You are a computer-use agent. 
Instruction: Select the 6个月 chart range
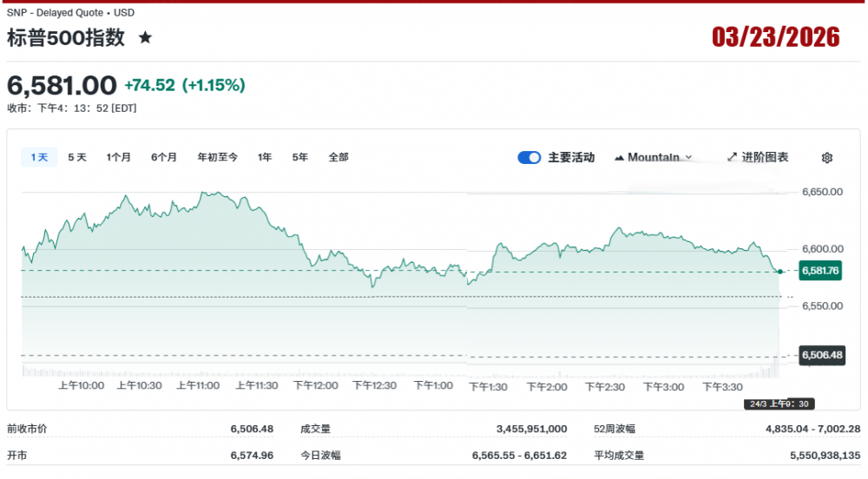pyautogui.click(x=164, y=157)
